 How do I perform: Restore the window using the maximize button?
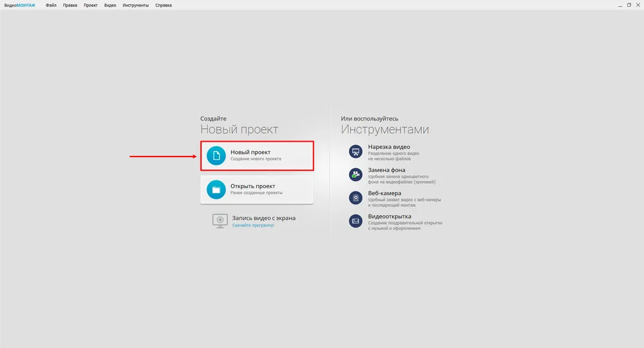click(x=629, y=5)
